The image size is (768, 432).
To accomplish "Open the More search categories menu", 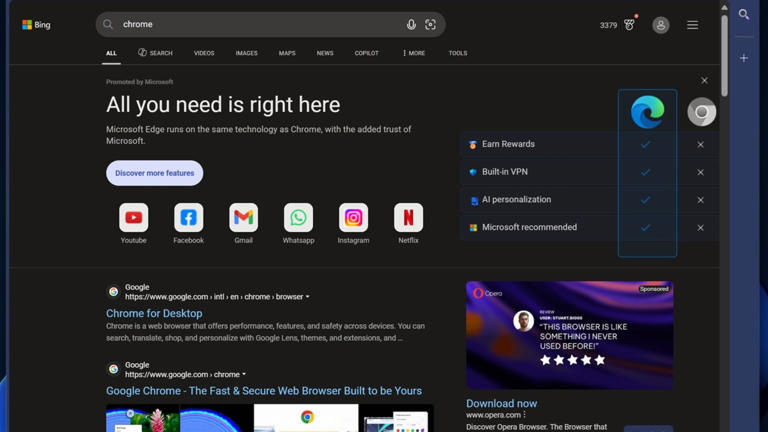I will [414, 53].
